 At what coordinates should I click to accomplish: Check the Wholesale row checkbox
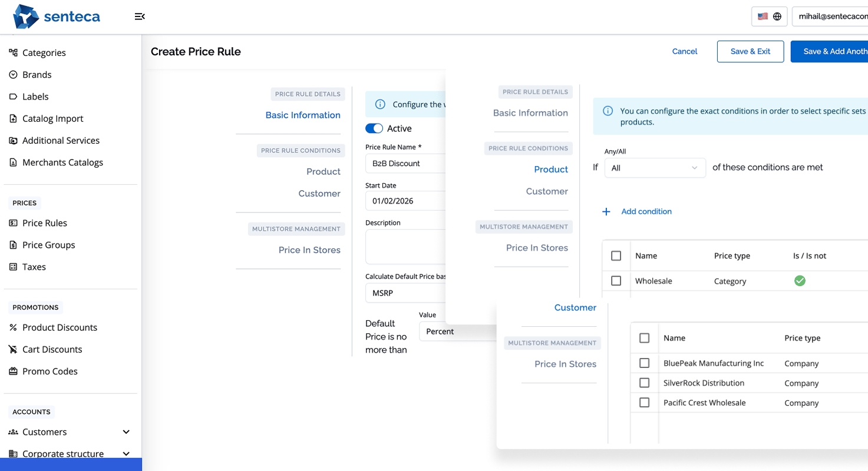tap(616, 281)
